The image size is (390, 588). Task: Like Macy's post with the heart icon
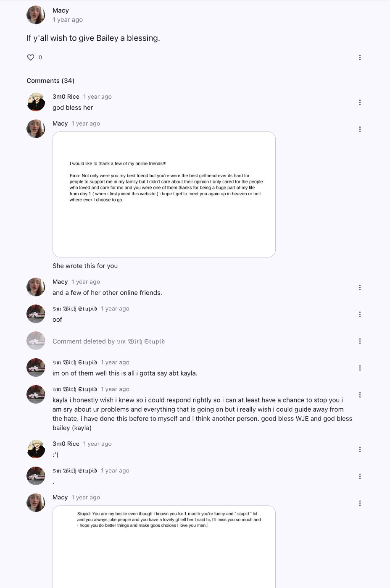[31, 58]
